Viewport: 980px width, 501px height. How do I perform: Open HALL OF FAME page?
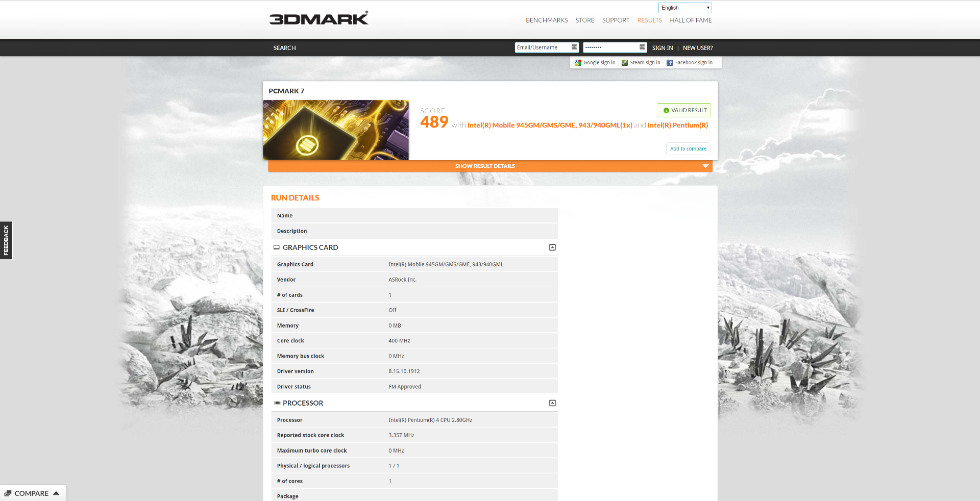click(691, 20)
